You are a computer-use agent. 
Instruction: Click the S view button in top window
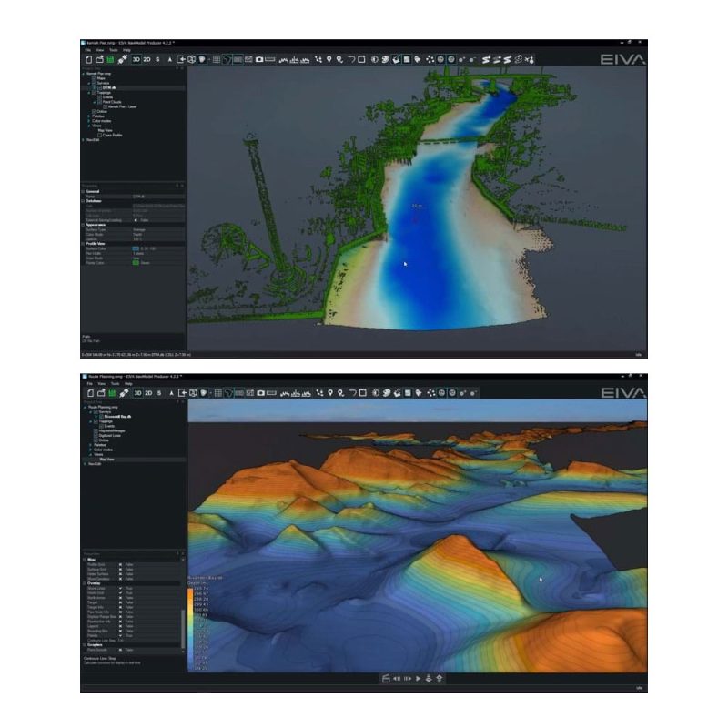click(x=157, y=59)
